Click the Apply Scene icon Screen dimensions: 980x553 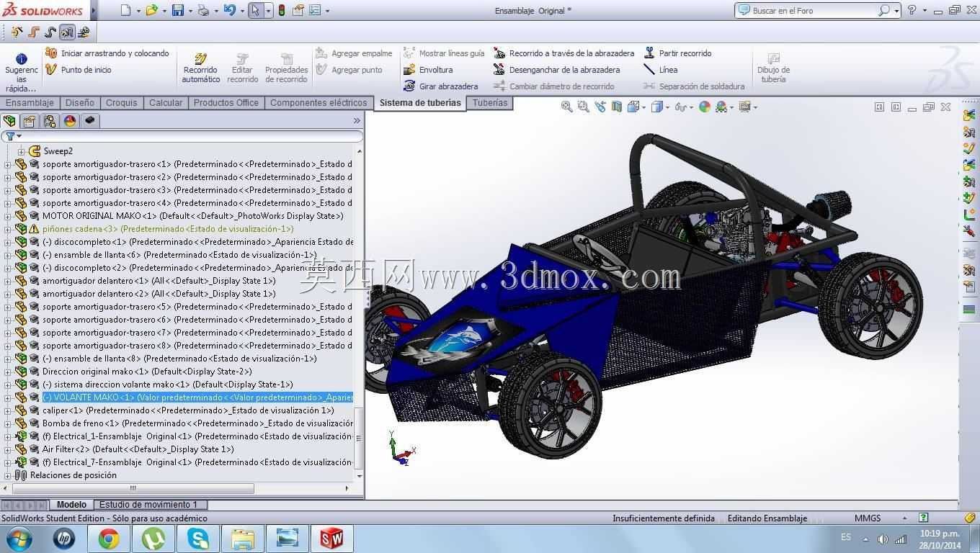click(x=721, y=107)
